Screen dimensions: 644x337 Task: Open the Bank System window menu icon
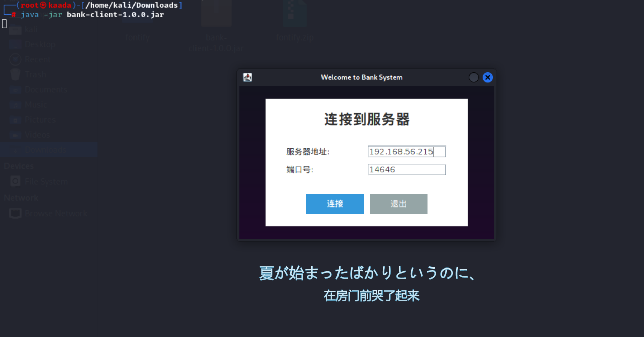pyautogui.click(x=248, y=77)
